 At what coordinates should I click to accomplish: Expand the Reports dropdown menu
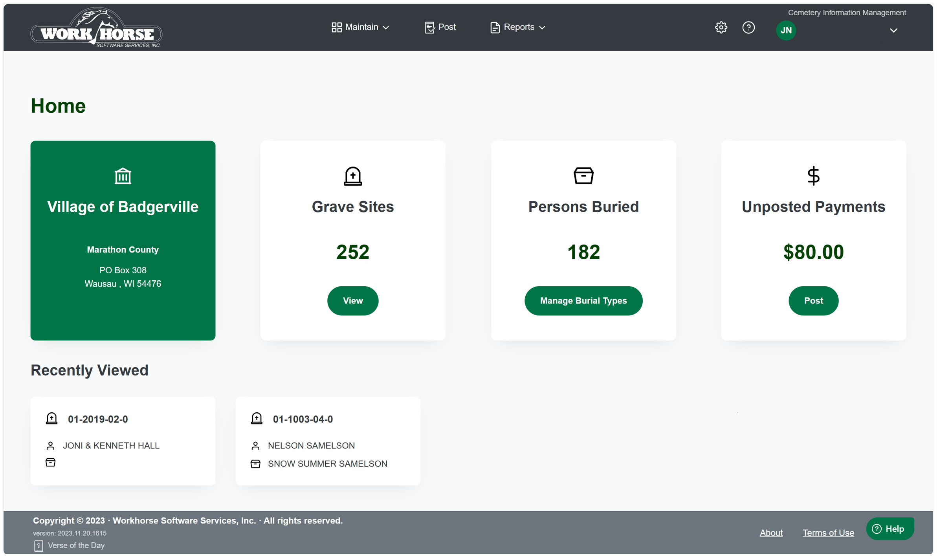click(x=517, y=27)
